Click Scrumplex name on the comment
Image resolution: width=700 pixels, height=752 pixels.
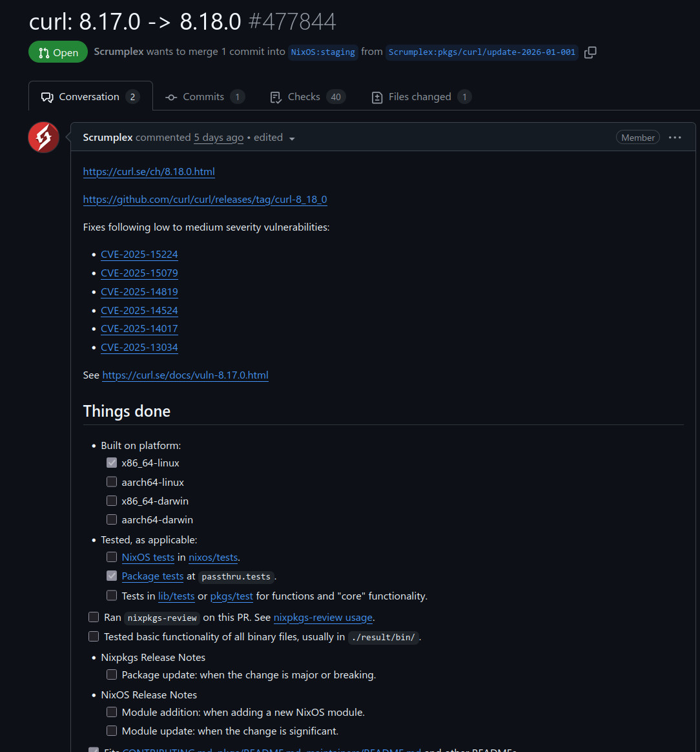(107, 138)
